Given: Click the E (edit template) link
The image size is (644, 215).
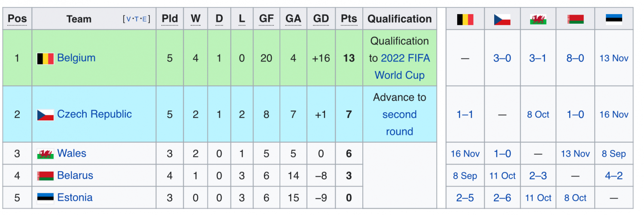Looking at the screenshot, I should [x=145, y=19].
